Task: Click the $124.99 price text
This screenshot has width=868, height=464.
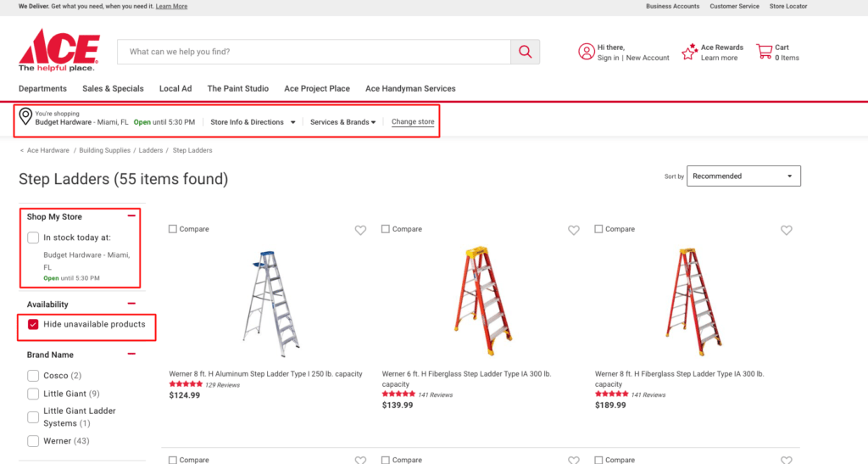Action: tap(184, 395)
